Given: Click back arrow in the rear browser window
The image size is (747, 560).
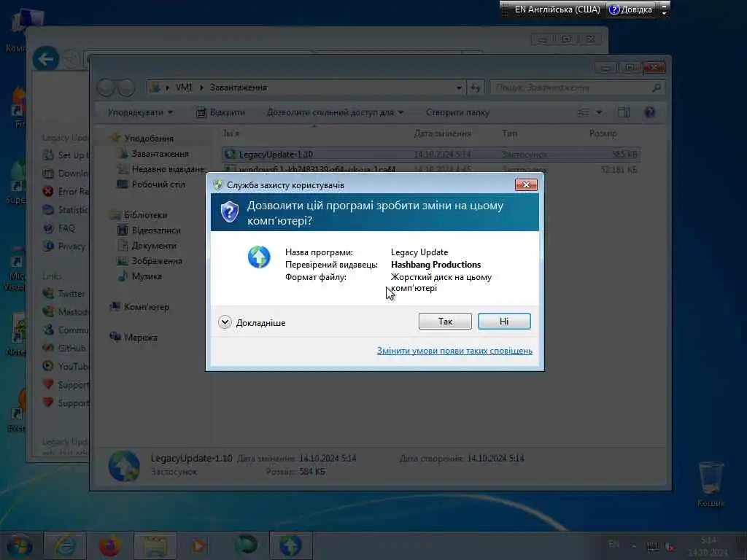Looking at the screenshot, I should (x=46, y=59).
